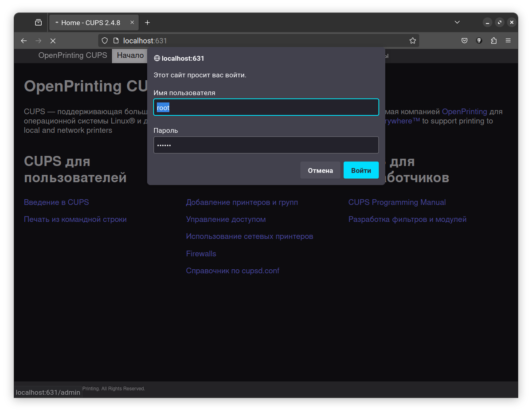The height and width of the screenshot is (413, 532).
Task: Click the back navigation arrow
Action: point(24,41)
